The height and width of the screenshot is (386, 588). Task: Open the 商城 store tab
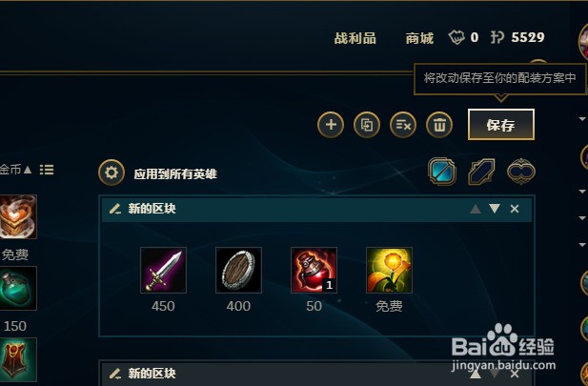[x=419, y=38]
